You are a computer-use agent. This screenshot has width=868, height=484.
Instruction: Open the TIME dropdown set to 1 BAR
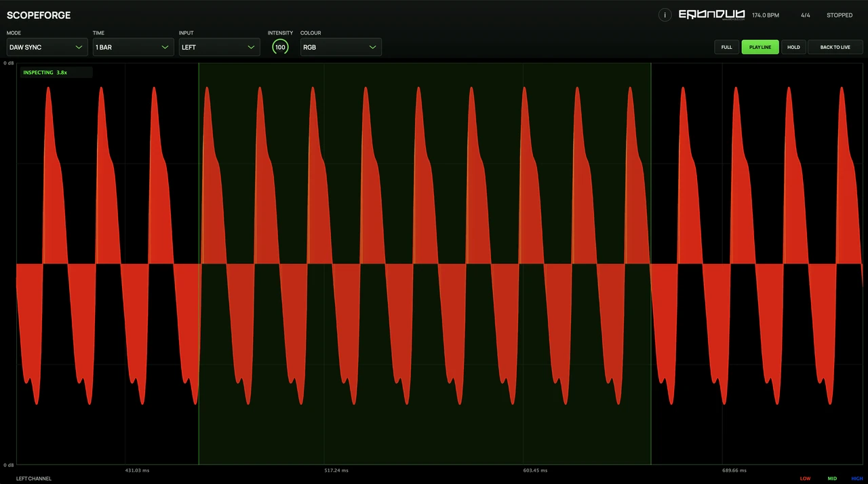click(x=134, y=48)
